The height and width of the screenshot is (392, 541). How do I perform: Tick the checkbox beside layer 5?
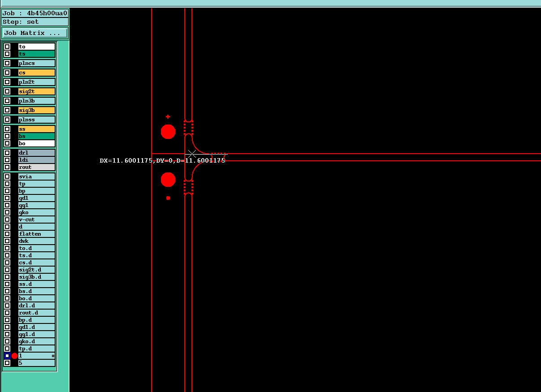(x=7, y=363)
